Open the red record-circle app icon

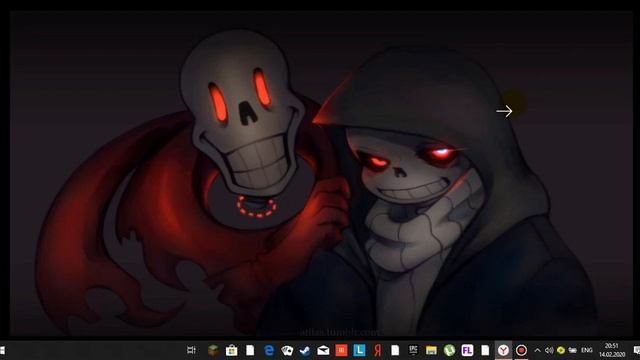tap(521, 350)
